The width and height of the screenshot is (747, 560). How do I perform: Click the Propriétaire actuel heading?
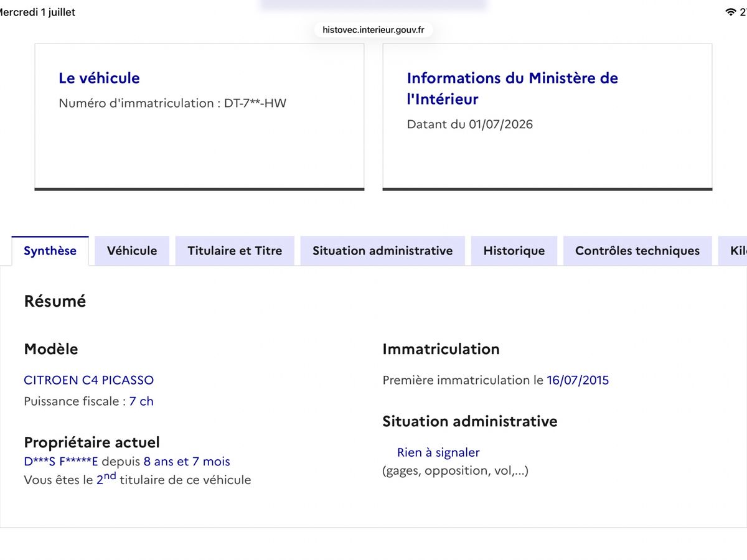click(x=92, y=442)
